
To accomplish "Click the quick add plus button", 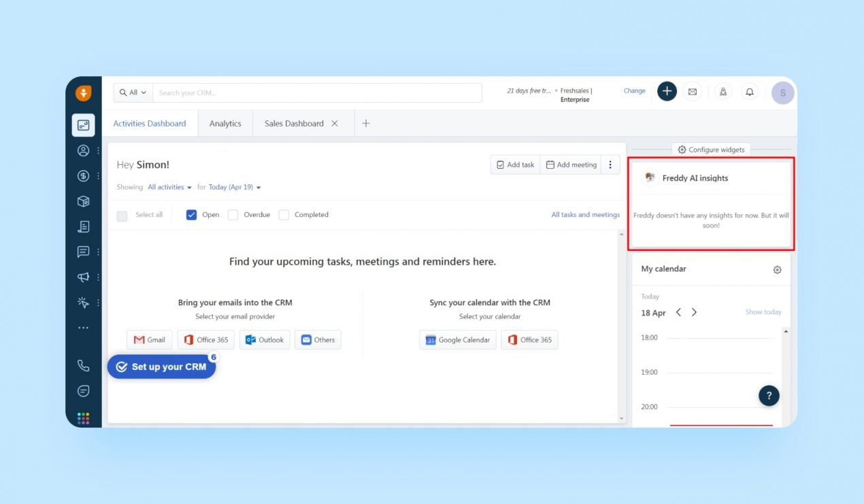I will coord(667,91).
